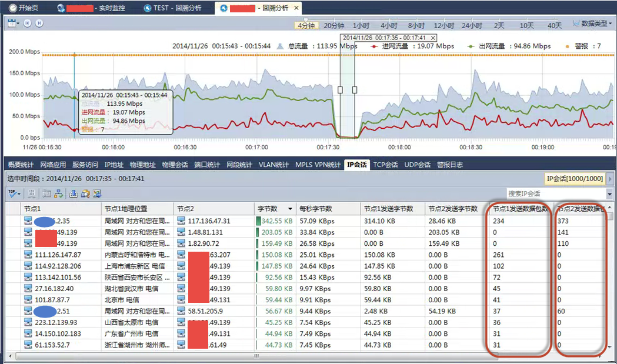Open the calendar date picker icon
Image resolution: width=617 pixels, height=364 pixels.
click(x=11, y=24)
